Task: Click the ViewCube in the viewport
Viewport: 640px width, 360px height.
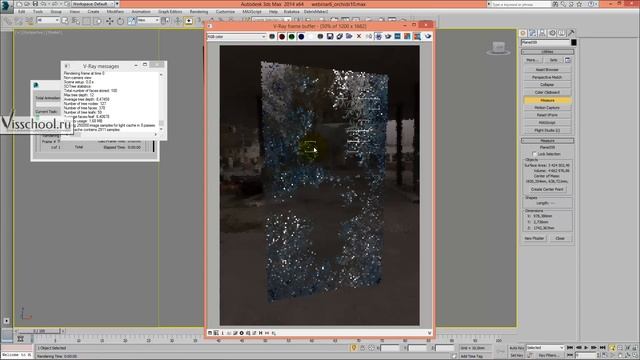Action: pos(498,48)
